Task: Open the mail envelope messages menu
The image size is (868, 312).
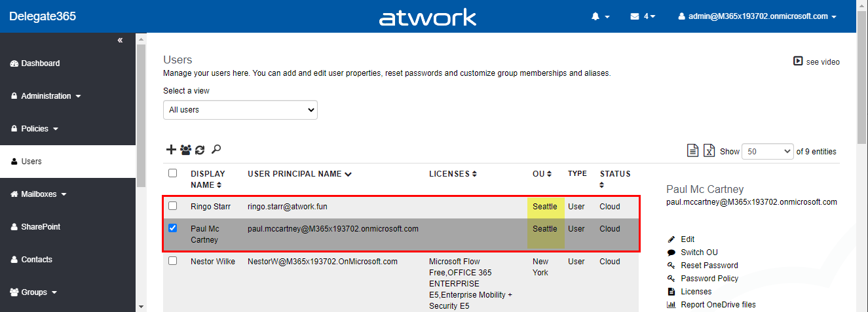Action: click(x=643, y=16)
